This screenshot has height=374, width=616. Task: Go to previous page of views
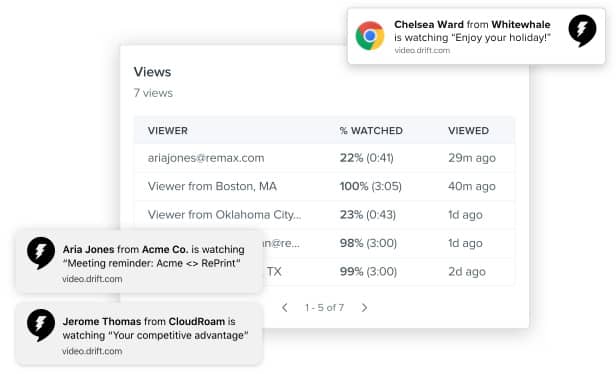tap(285, 308)
